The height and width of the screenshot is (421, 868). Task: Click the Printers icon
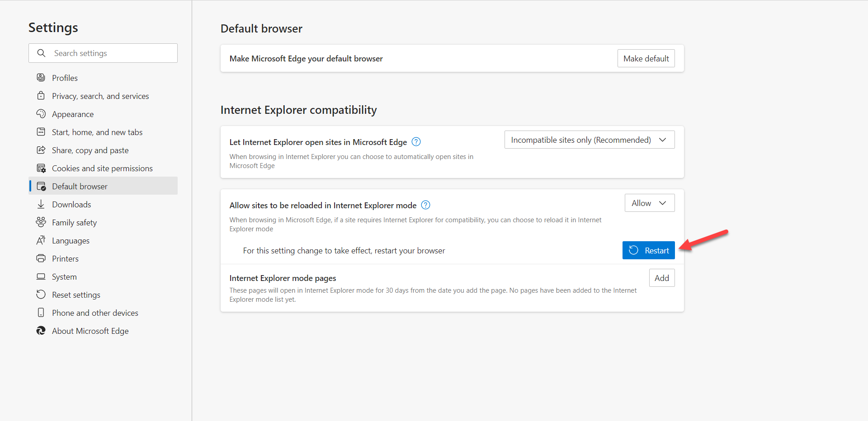41,258
